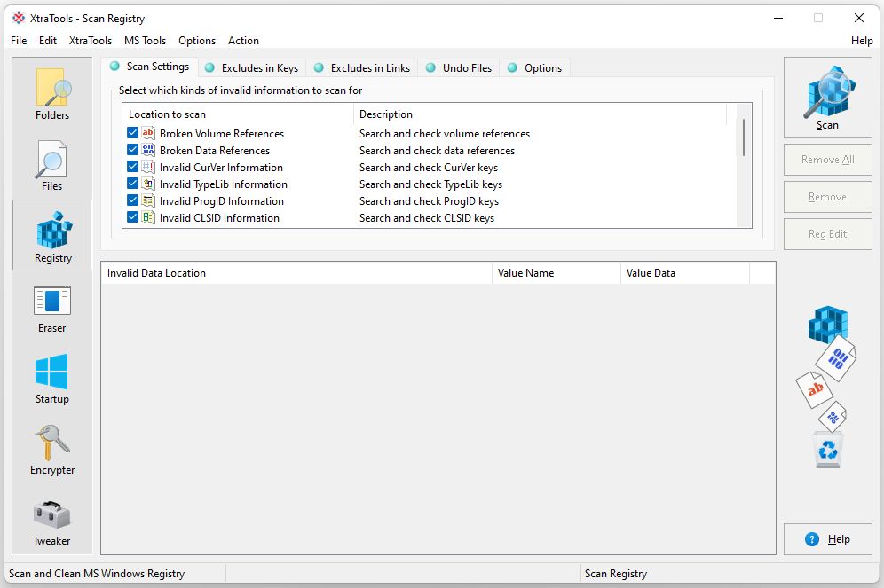Click the Description column header
Image resolution: width=884 pixels, height=588 pixels.
(x=541, y=114)
